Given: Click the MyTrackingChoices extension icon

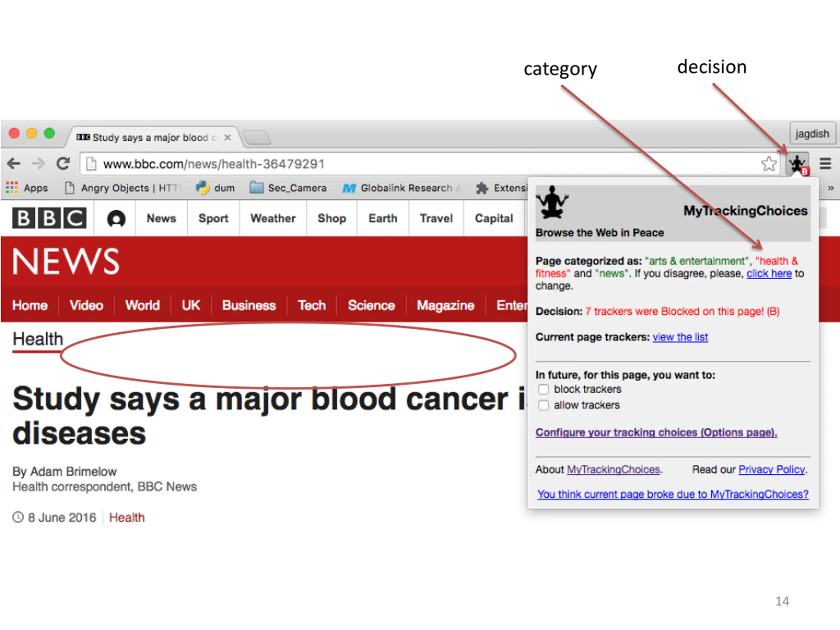Looking at the screenshot, I should pyautogui.click(x=797, y=164).
